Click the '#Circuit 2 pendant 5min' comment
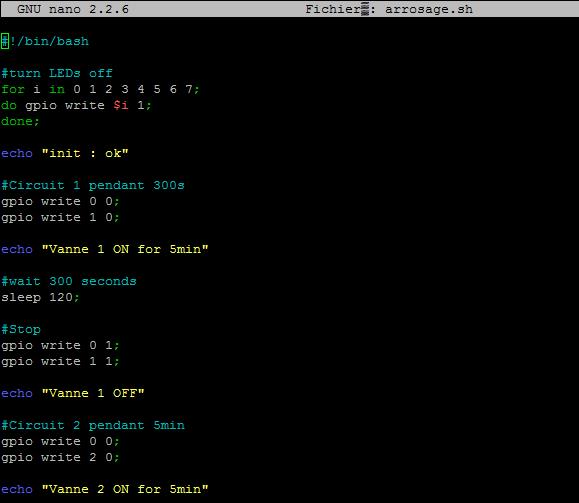Image resolution: width=579 pixels, height=503 pixels. 93,425
